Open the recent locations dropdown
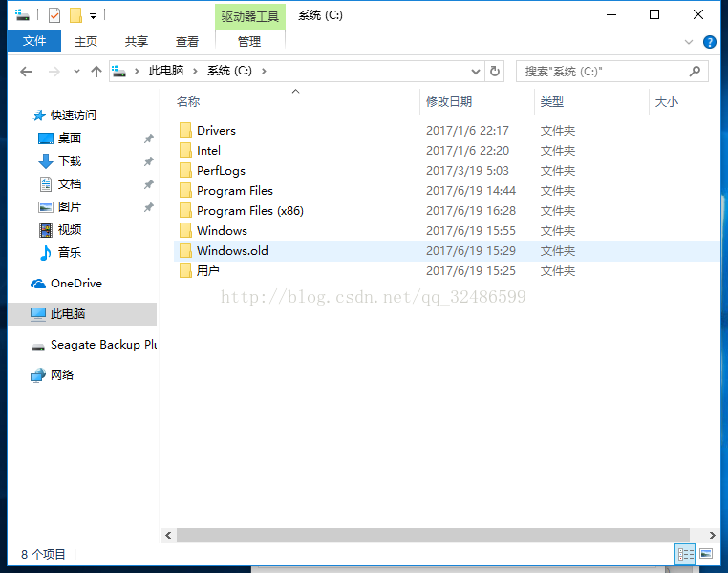 click(x=76, y=72)
